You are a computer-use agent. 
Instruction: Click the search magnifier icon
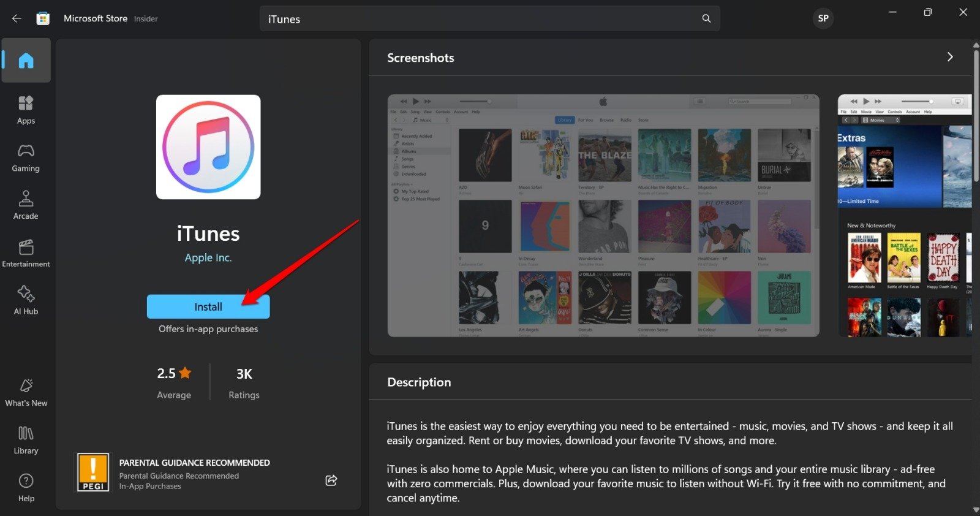click(x=706, y=18)
